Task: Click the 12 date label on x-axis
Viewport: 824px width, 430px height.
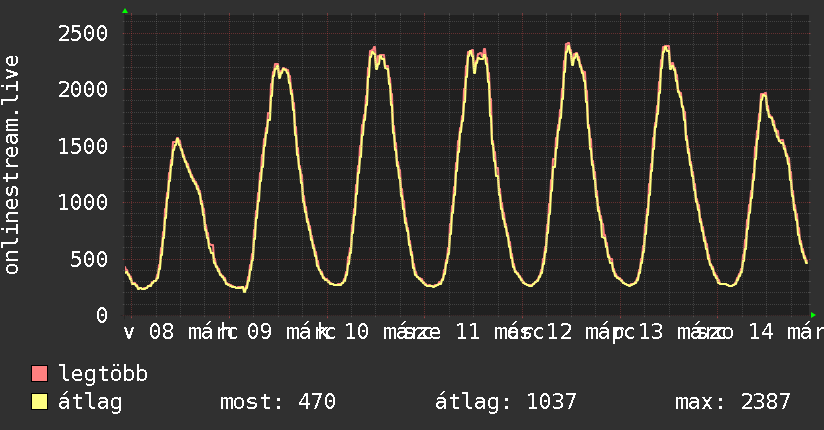Action: tap(560, 332)
